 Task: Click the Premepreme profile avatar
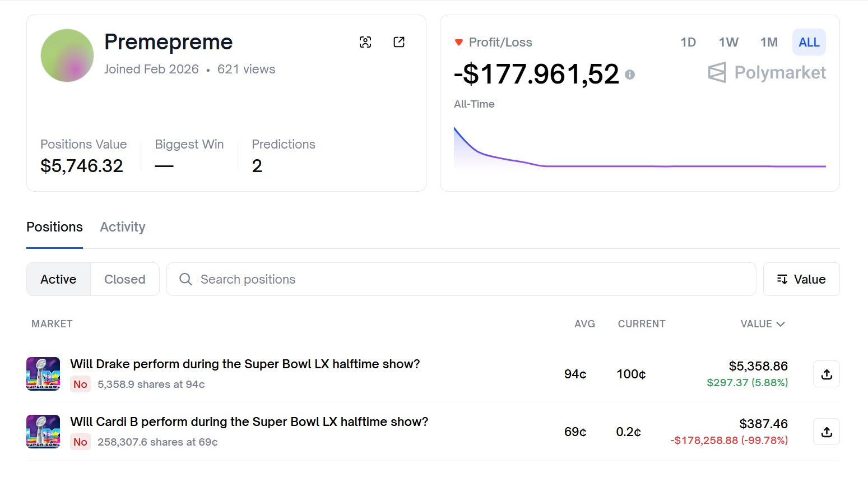[67, 55]
